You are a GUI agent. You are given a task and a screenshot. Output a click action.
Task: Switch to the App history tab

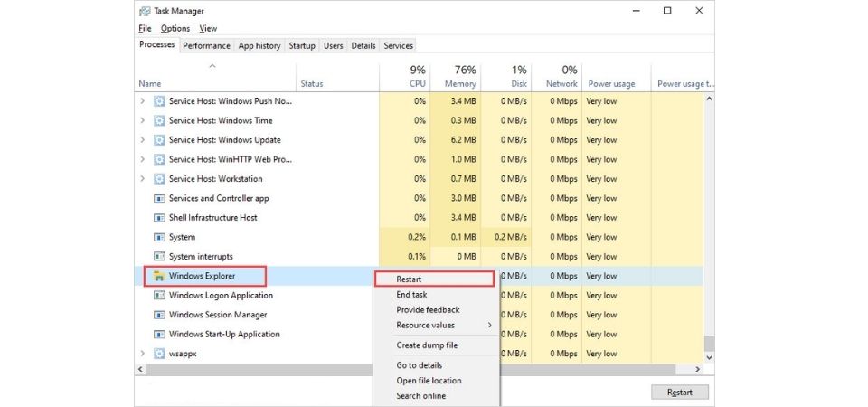[259, 46]
